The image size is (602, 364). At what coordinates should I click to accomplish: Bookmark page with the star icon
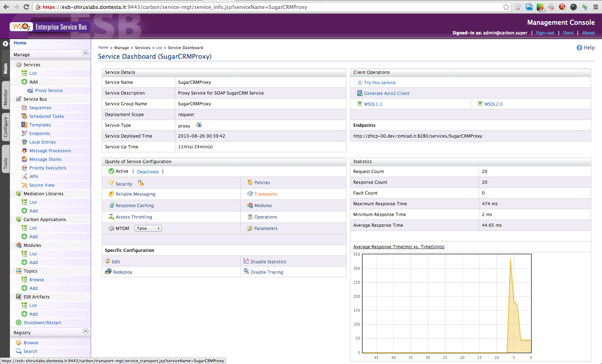506,7
